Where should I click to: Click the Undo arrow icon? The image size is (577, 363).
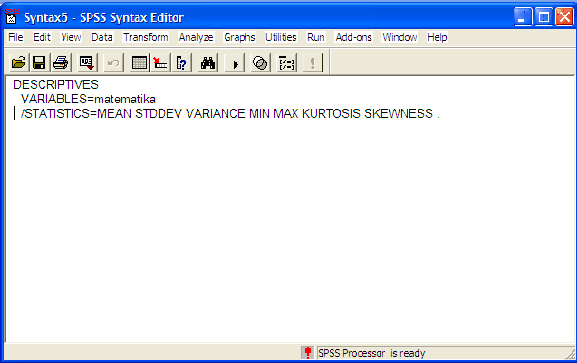pyautogui.click(x=113, y=63)
